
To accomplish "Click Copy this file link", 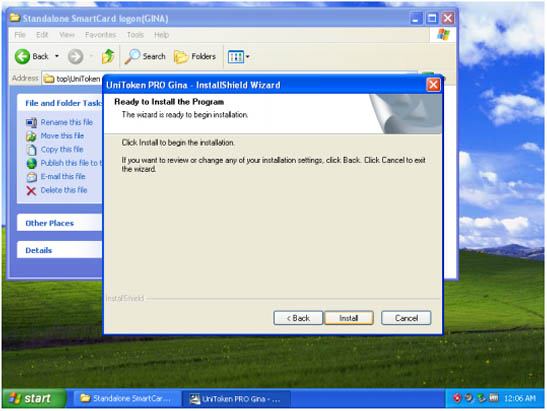I will pos(62,149).
